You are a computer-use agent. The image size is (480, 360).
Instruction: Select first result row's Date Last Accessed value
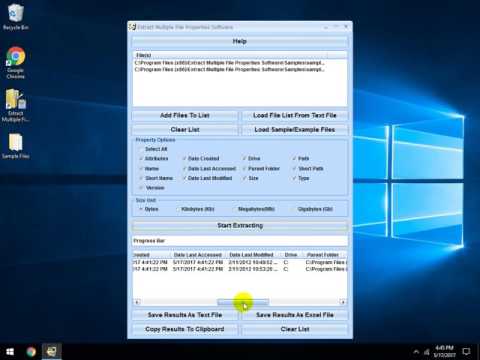pos(198,263)
